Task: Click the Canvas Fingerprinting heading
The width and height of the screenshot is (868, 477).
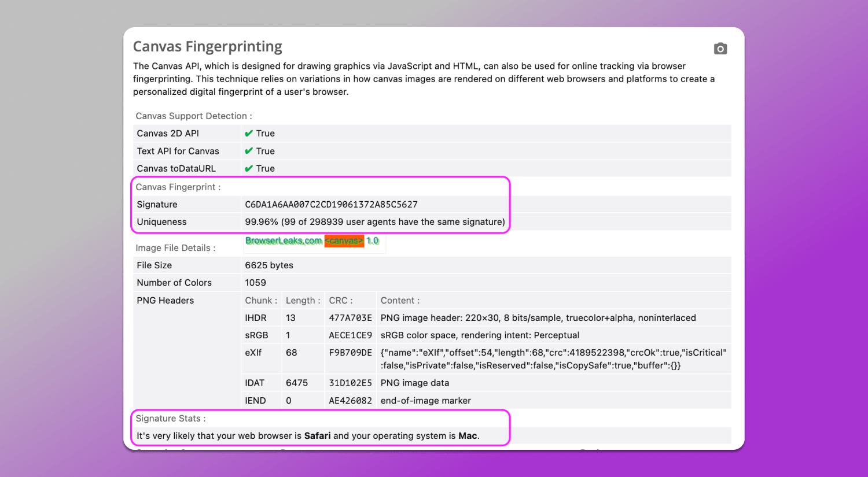Action: pyautogui.click(x=207, y=46)
